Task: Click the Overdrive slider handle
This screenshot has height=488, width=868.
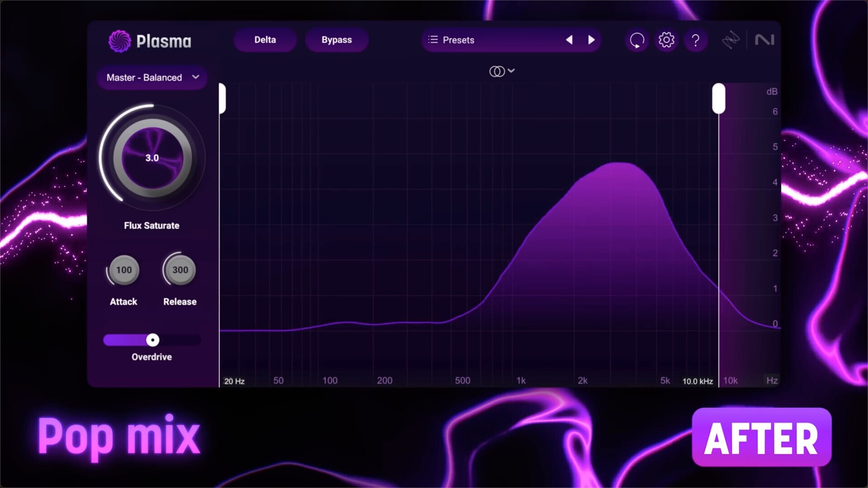Action: [x=153, y=340]
